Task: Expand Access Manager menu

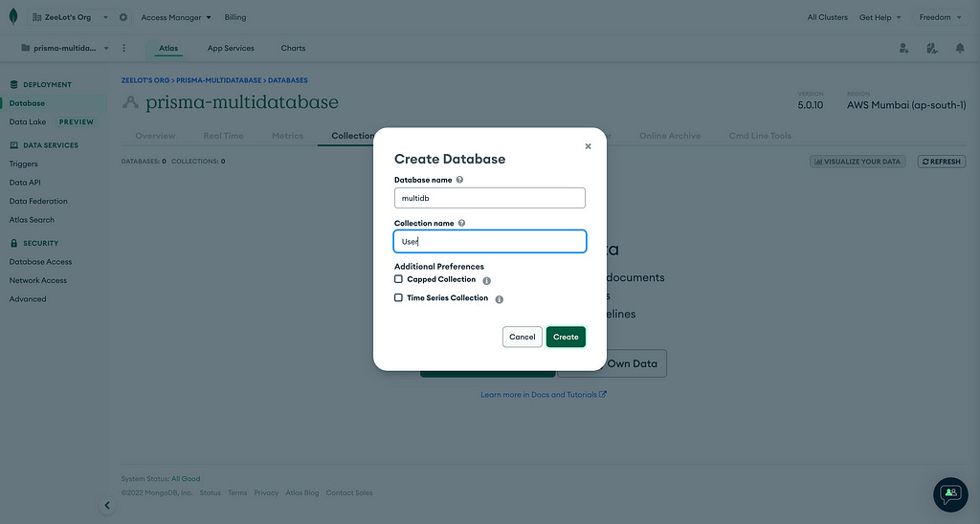Action: 176,17
